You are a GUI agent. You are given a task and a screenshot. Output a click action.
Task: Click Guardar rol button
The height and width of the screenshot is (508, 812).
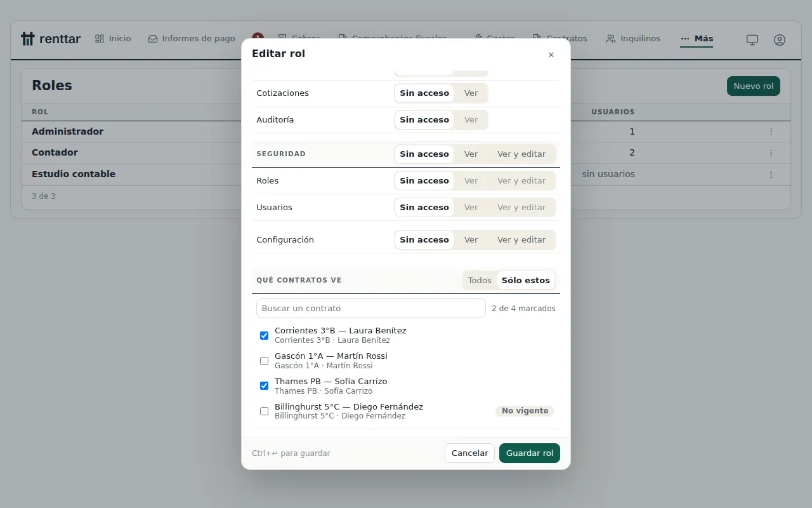(530, 453)
